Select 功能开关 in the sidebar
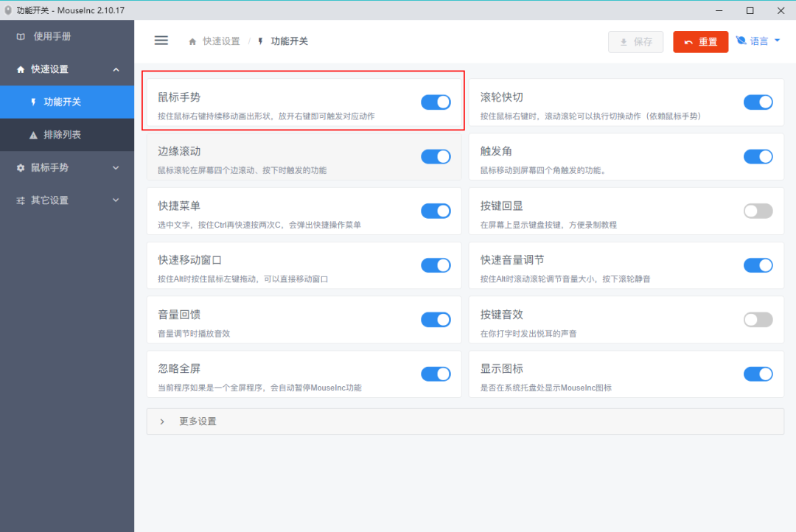 pyautogui.click(x=67, y=102)
